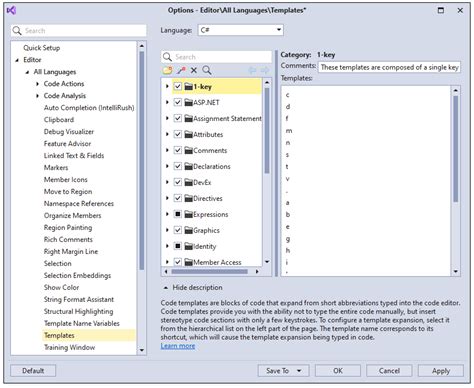Click the back arrow in template toolbar
Image resolution: width=474 pixels, height=388 pixels.
(252, 70)
